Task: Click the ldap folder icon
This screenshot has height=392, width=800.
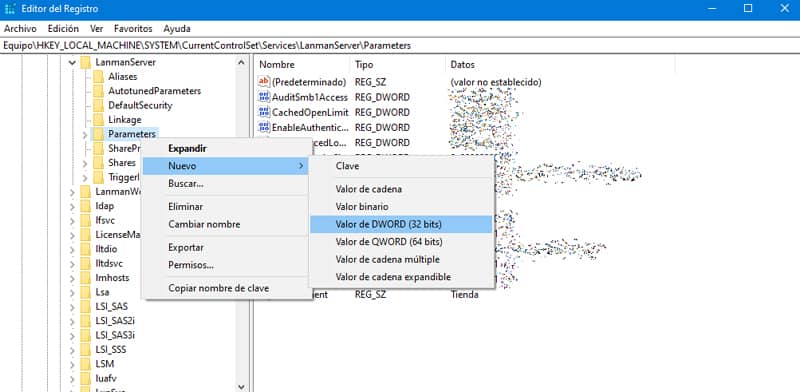Action: click(86, 206)
